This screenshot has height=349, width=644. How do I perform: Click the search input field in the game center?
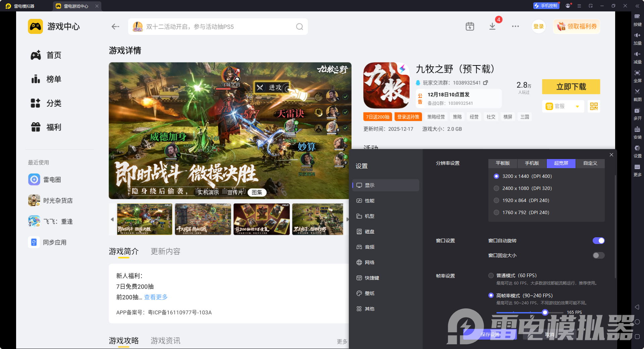point(218,27)
